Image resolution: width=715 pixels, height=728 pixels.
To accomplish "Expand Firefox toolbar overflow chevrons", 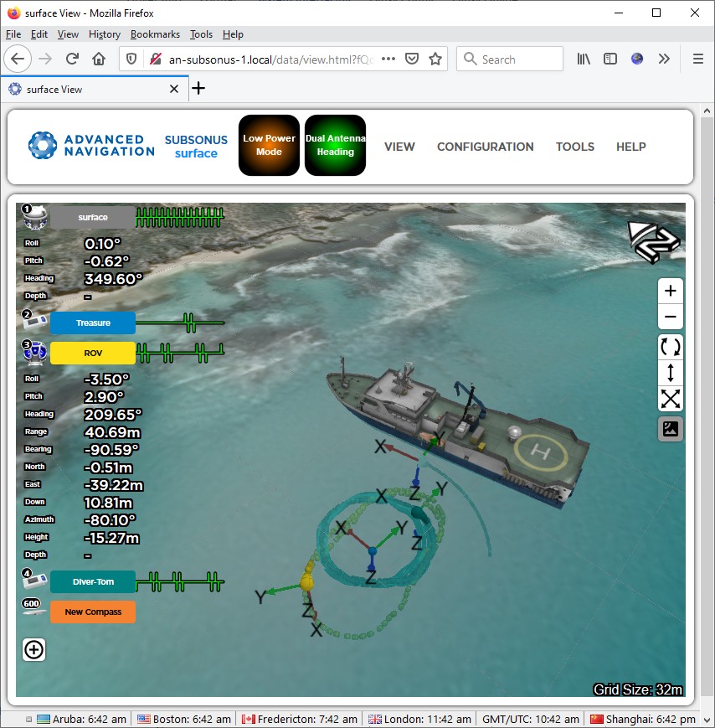I will pos(664,59).
